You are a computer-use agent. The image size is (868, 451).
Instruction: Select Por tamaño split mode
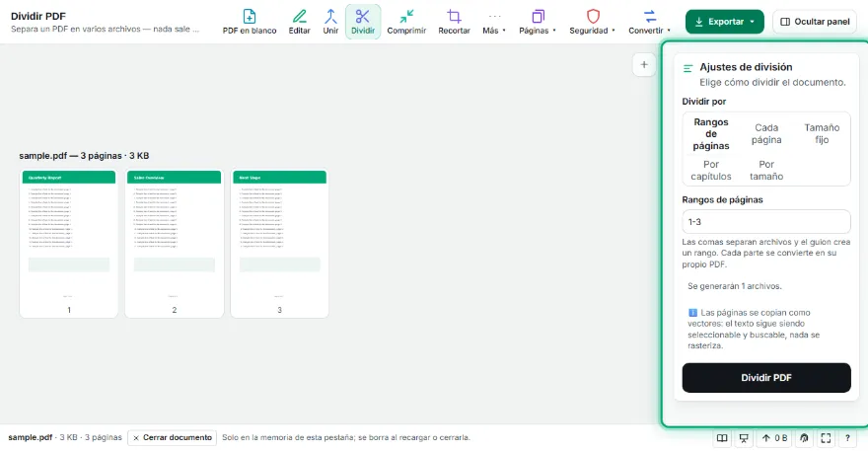(x=766, y=170)
